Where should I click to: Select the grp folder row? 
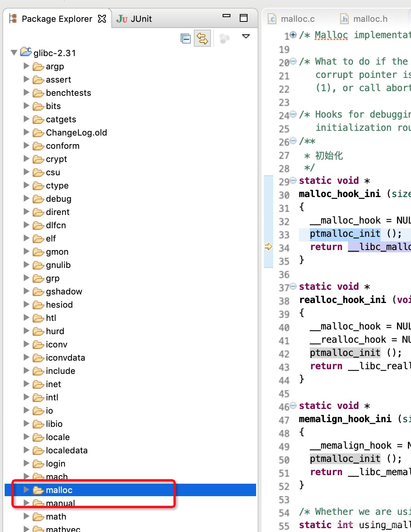pos(130,278)
